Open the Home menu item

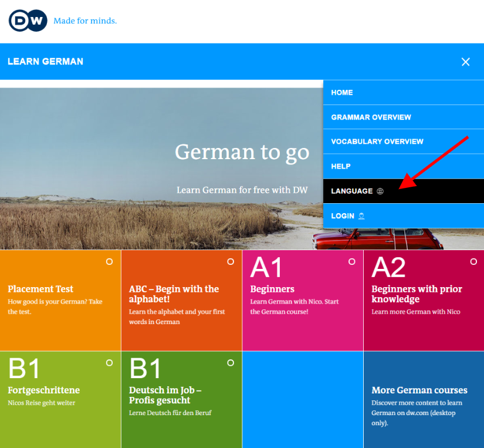(x=342, y=93)
